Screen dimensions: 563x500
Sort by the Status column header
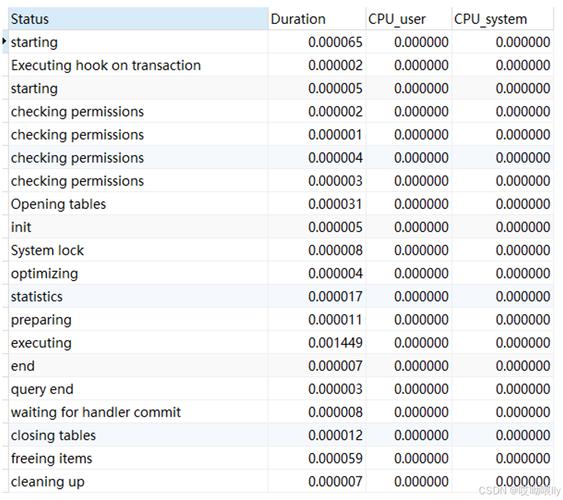point(138,19)
